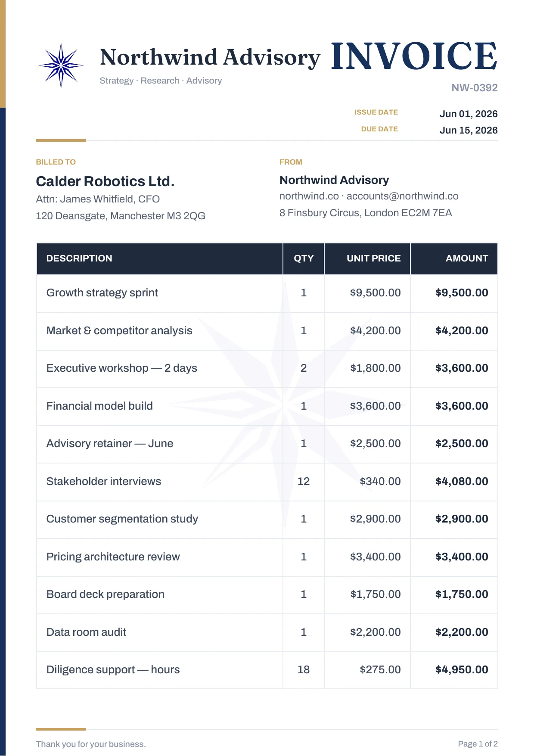Select amount '$2,500.00' for Advisory retainer
The height and width of the screenshot is (756, 534).
click(462, 444)
